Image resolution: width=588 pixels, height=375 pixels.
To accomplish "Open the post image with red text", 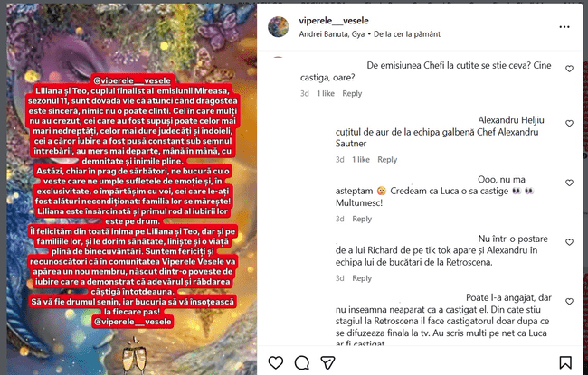I will click(132, 189).
